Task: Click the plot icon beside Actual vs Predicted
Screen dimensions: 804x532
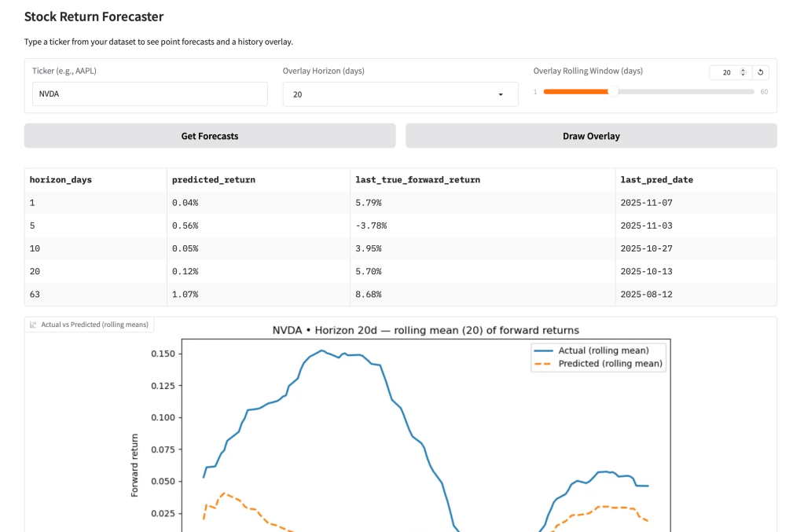Action: point(33,325)
